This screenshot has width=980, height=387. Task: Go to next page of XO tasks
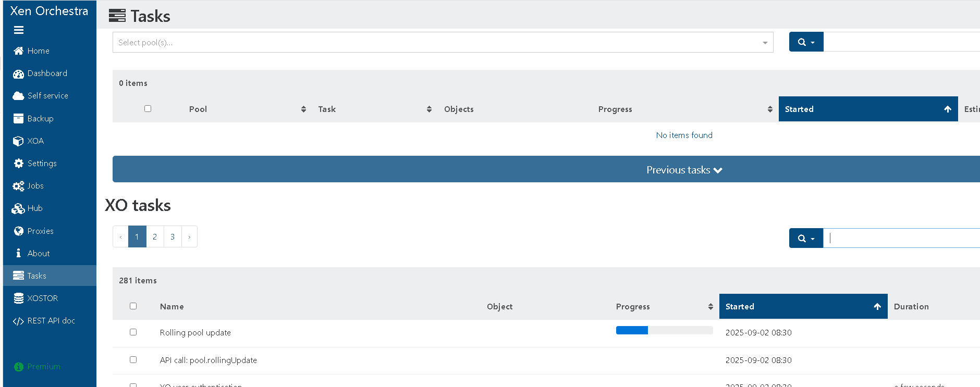tap(189, 237)
